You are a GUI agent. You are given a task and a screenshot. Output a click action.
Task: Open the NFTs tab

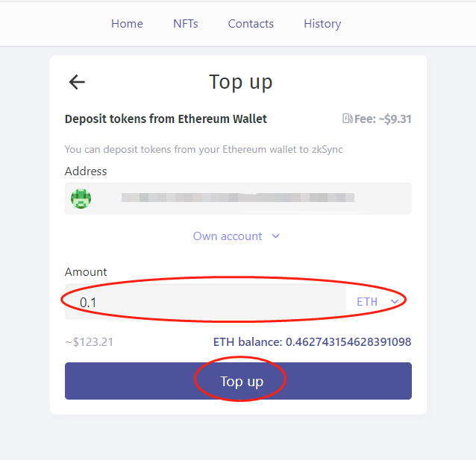pyautogui.click(x=186, y=24)
